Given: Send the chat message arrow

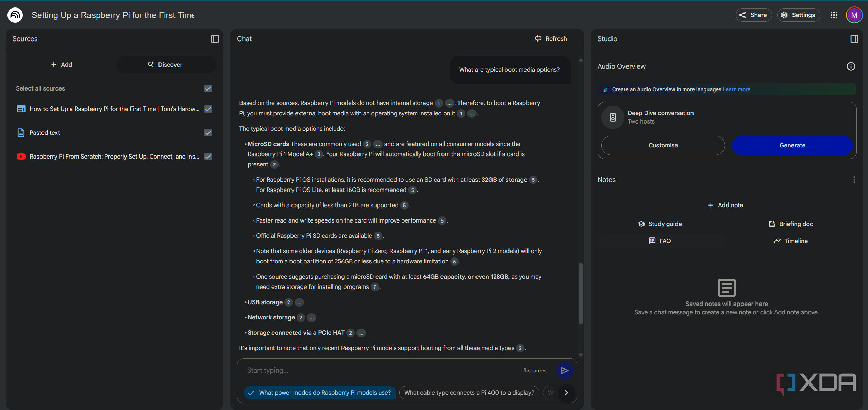Looking at the screenshot, I should [x=565, y=370].
